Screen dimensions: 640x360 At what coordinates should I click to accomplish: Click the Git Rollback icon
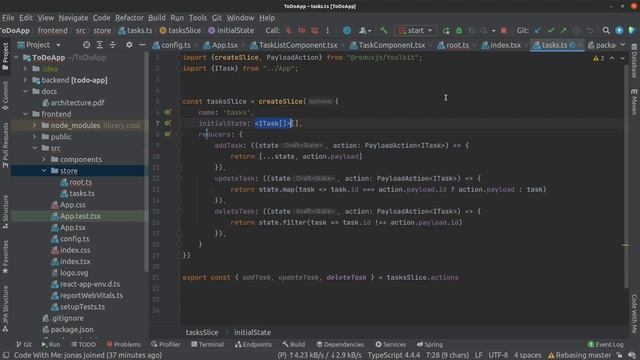click(x=590, y=31)
